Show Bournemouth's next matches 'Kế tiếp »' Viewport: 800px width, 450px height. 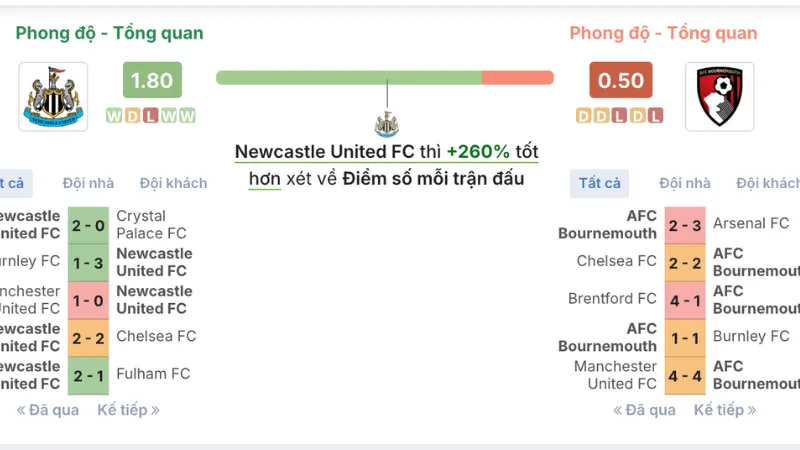725,410
